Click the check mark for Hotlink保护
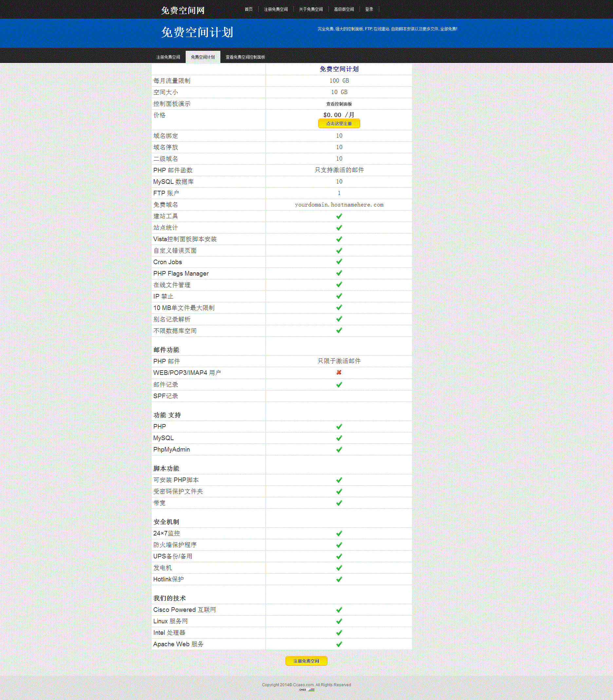Viewport: 613px width, 700px height. pos(339,579)
